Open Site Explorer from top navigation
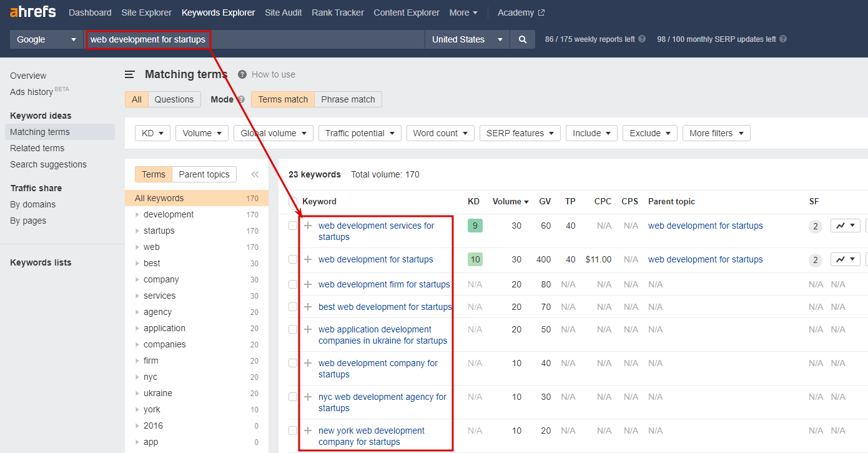This screenshot has height=453, width=868. click(x=147, y=12)
